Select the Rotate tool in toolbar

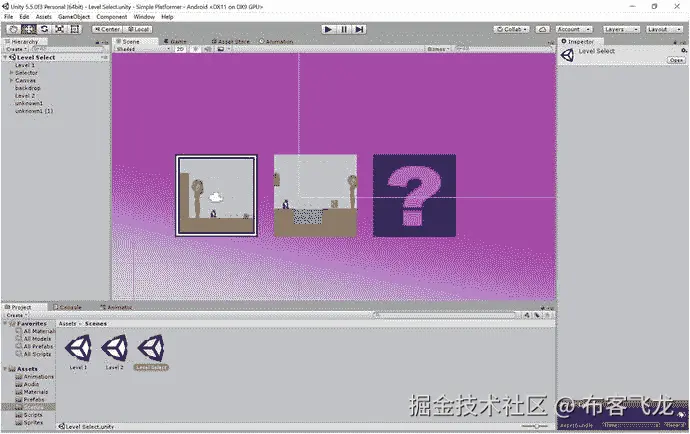coord(44,29)
